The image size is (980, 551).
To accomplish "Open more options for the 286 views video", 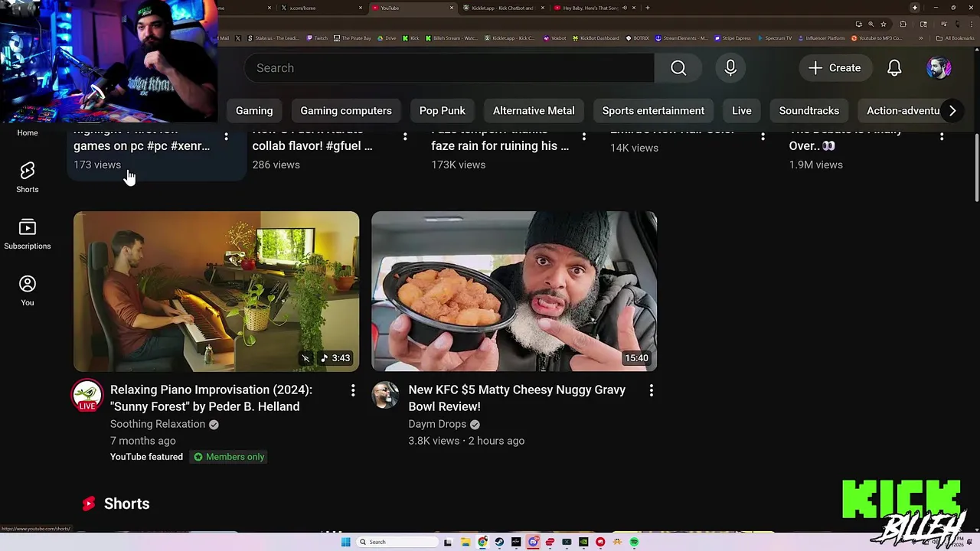I will 405,136.
